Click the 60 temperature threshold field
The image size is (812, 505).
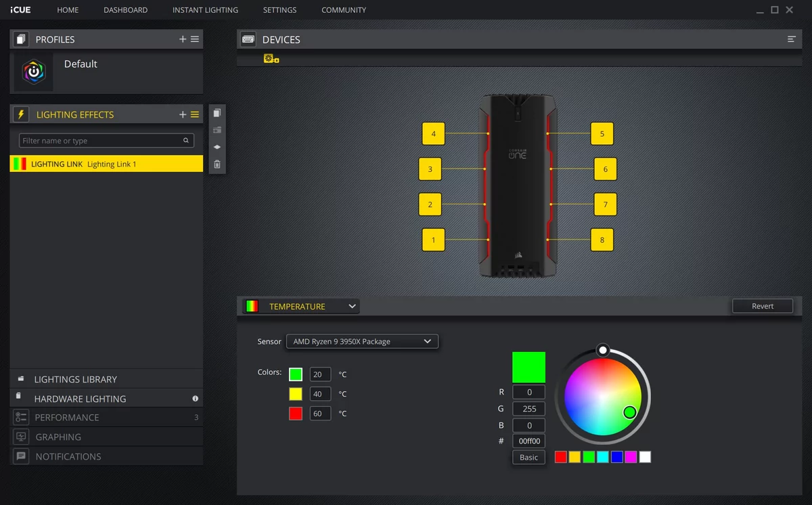click(320, 414)
